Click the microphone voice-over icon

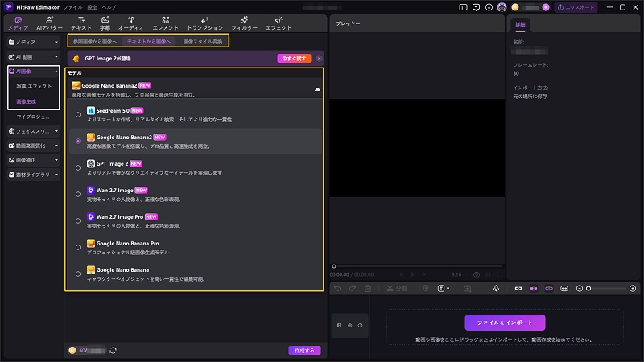coord(496,289)
